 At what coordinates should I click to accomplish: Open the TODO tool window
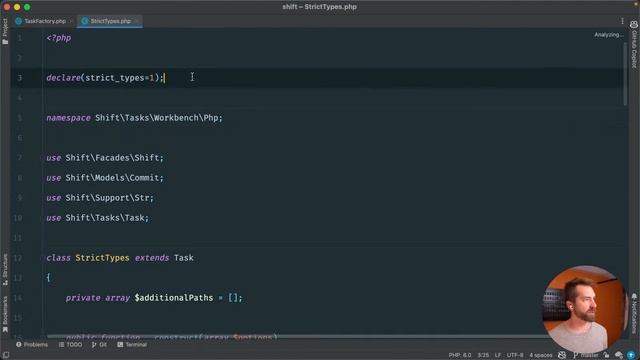click(70, 345)
